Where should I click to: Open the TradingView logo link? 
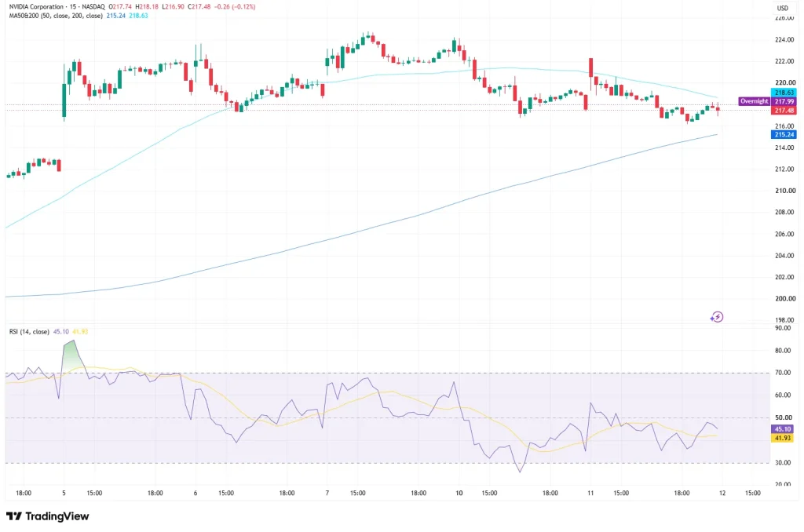tap(48, 516)
